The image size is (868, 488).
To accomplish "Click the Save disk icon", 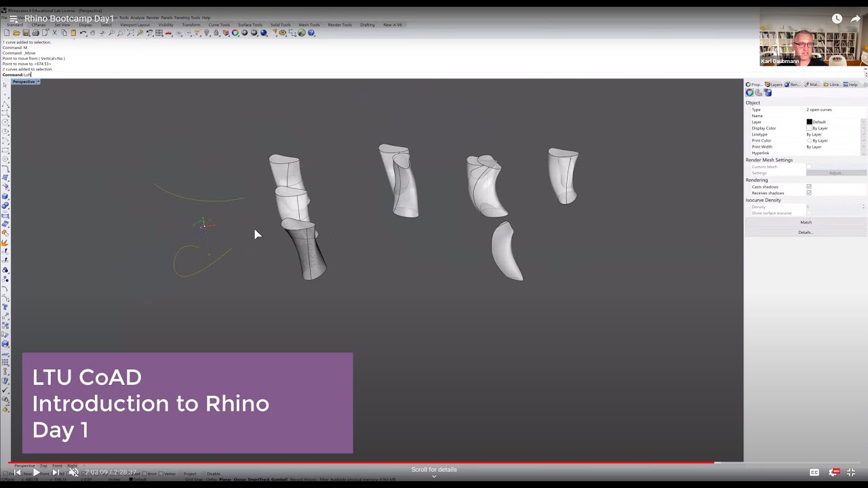I will 26,33.
